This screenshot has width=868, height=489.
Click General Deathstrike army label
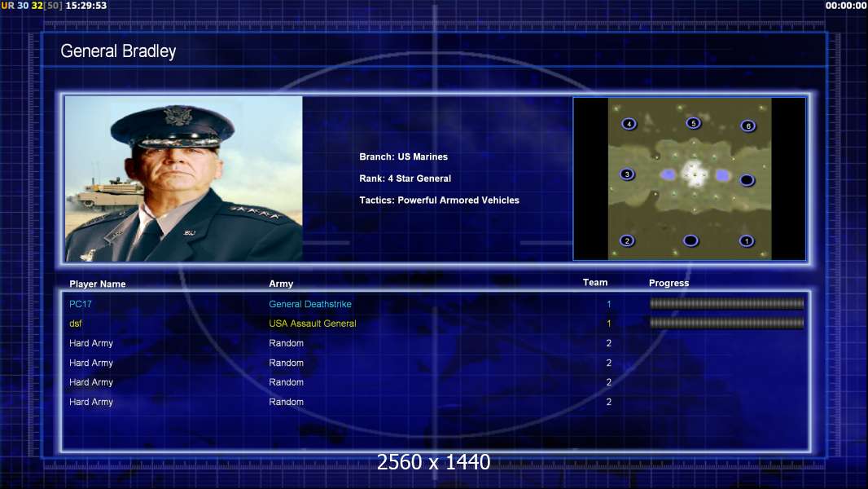[x=310, y=304]
